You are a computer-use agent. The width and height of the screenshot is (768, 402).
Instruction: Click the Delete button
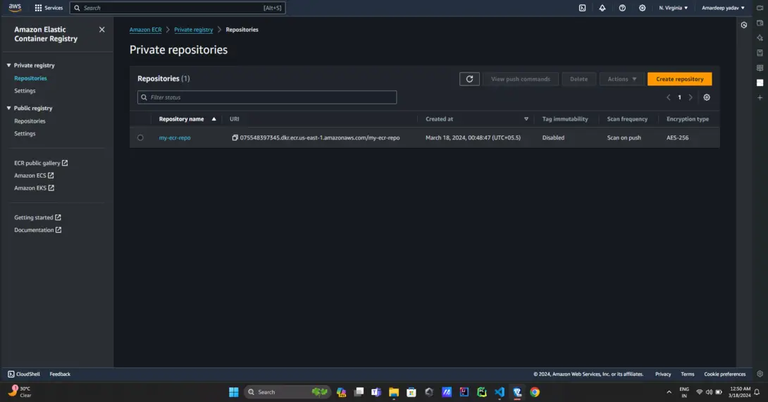pyautogui.click(x=578, y=79)
